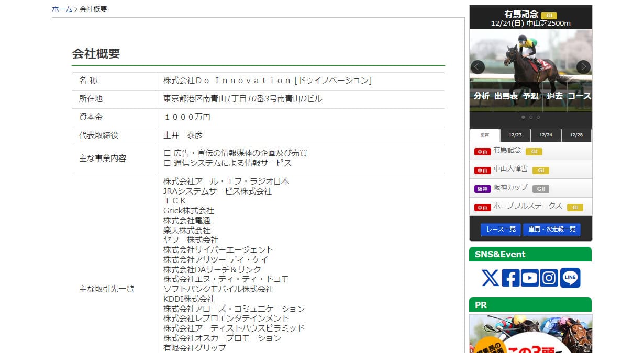
Task: Click the 重賞・次走報一覧 button
Action: (552, 230)
